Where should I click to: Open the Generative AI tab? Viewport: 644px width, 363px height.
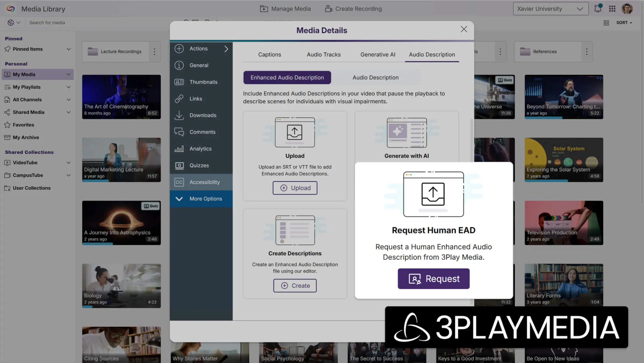(378, 55)
